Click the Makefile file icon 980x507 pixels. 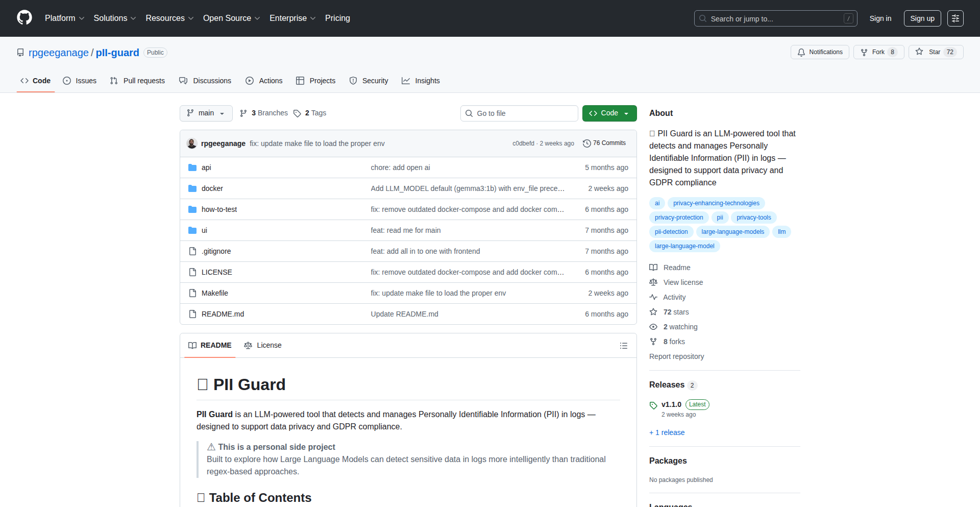(192, 293)
